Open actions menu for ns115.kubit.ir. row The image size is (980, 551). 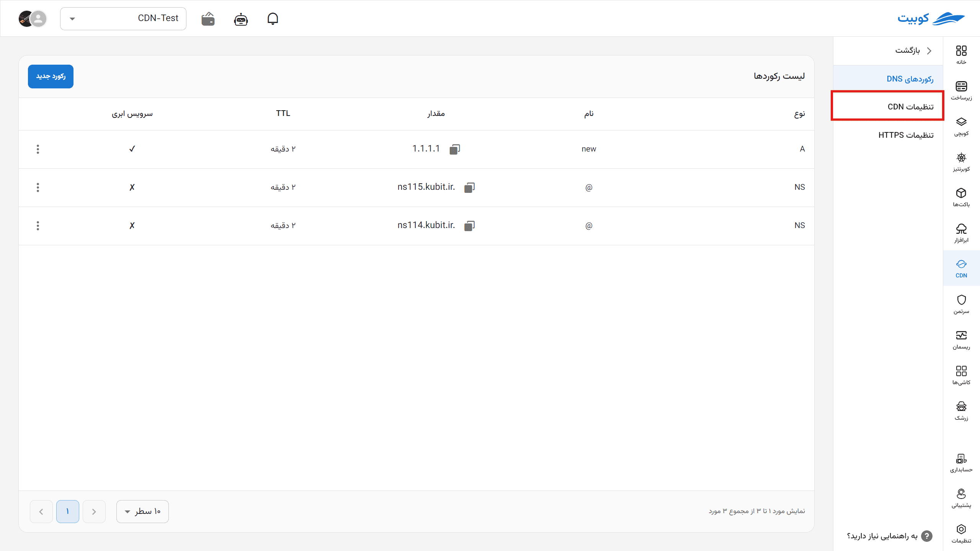tap(38, 187)
